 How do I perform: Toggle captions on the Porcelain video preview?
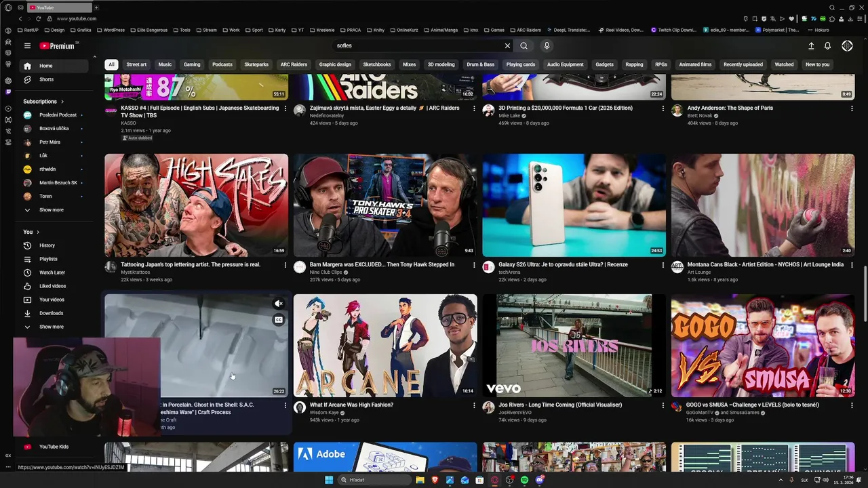279,320
